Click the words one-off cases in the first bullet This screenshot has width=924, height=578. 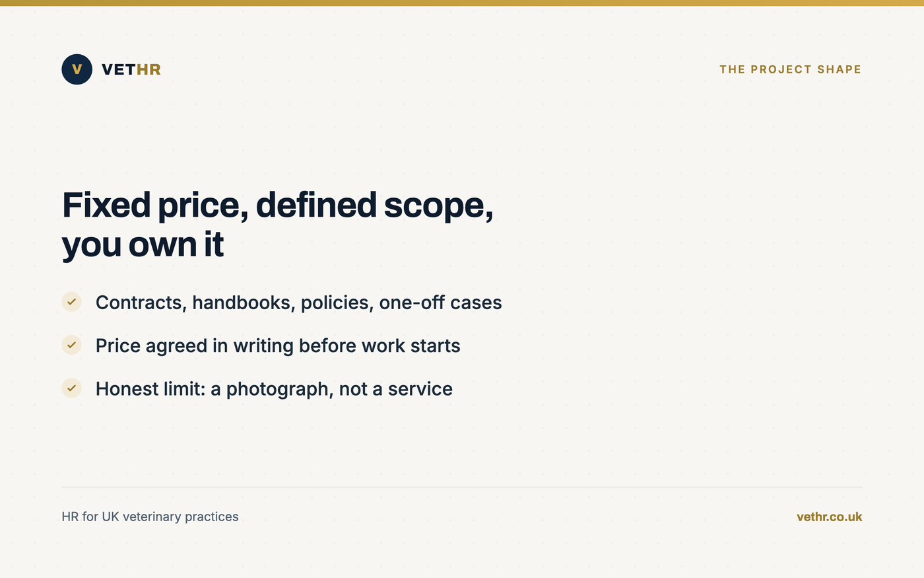coord(441,303)
